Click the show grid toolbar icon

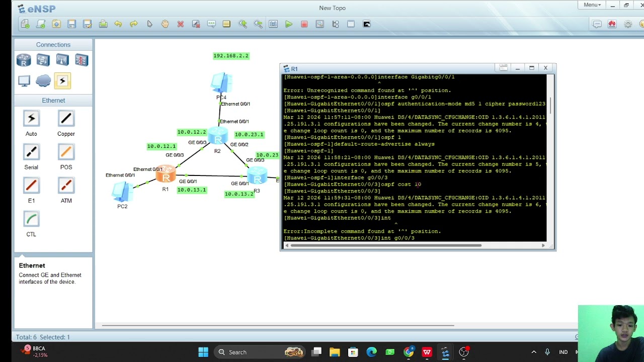(351, 24)
